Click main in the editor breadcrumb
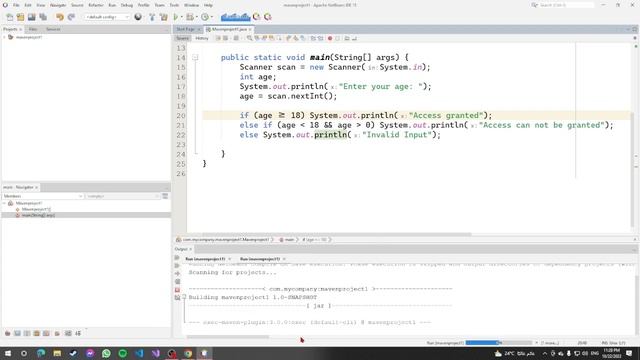Image resolution: width=640 pixels, height=360 pixels. [x=289, y=240]
